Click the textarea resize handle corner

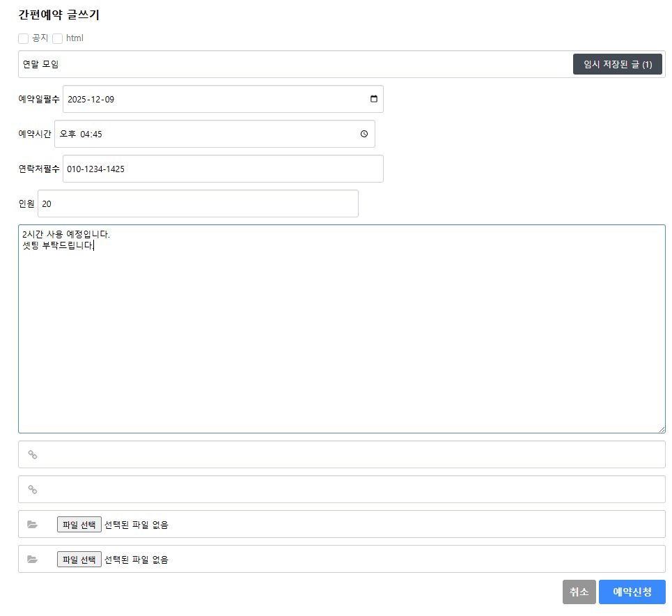pyautogui.click(x=662, y=429)
